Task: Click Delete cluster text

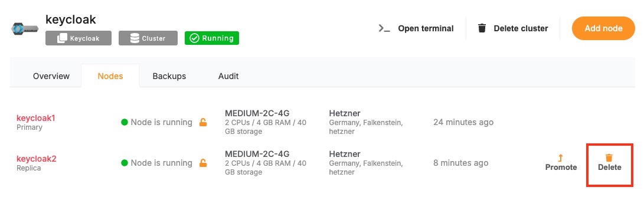Action: point(521,28)
